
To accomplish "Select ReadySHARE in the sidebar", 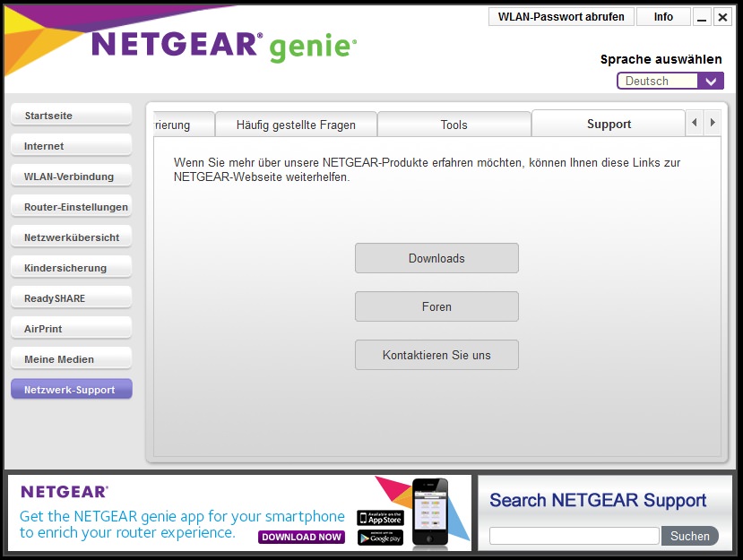I will 72,298.
